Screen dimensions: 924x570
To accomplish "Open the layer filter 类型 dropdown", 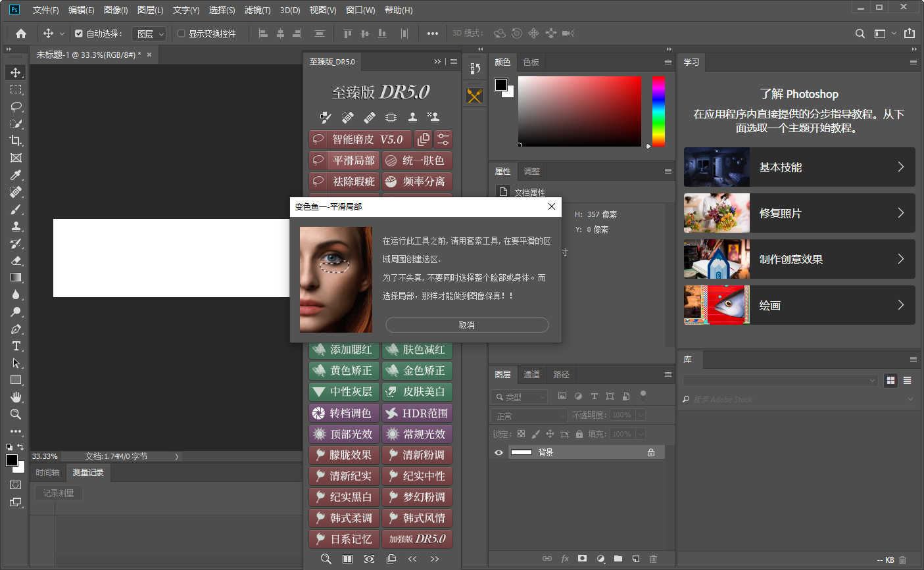I will (x=520, y=396).
